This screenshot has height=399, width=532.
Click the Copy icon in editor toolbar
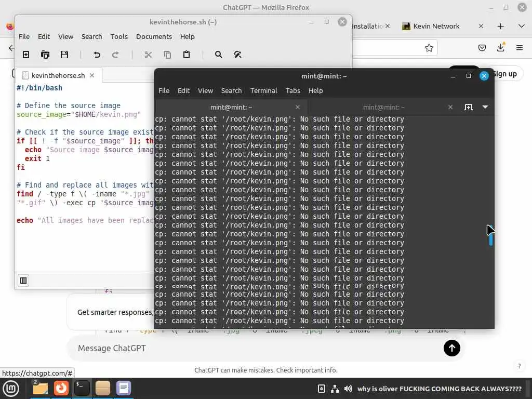click(167, 55)
